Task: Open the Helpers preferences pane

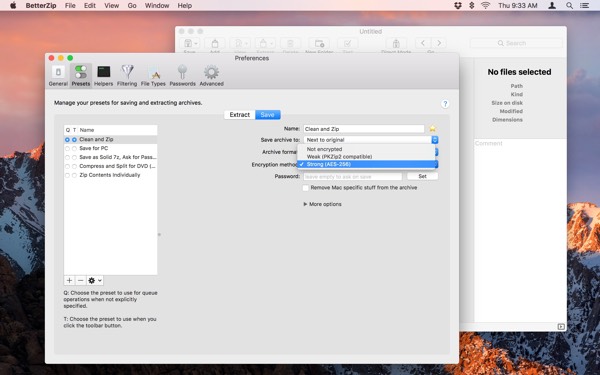Action: pyautogui.click(x=103, y=75)
